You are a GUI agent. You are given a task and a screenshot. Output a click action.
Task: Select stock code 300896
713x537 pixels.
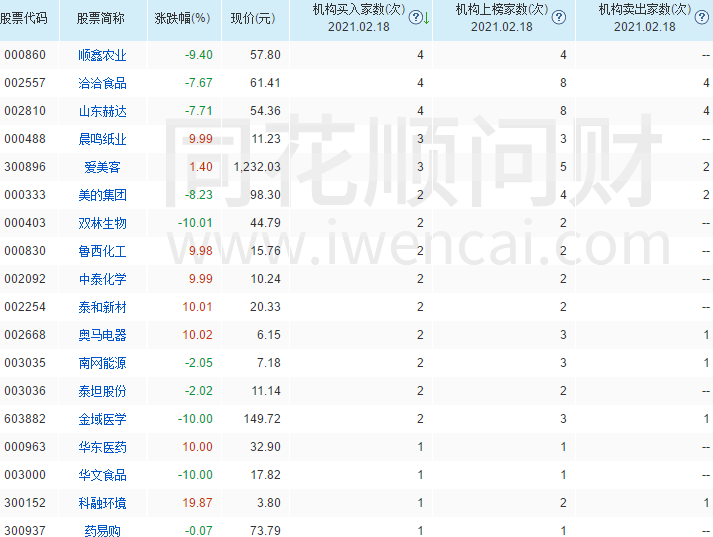click(25, 167)
